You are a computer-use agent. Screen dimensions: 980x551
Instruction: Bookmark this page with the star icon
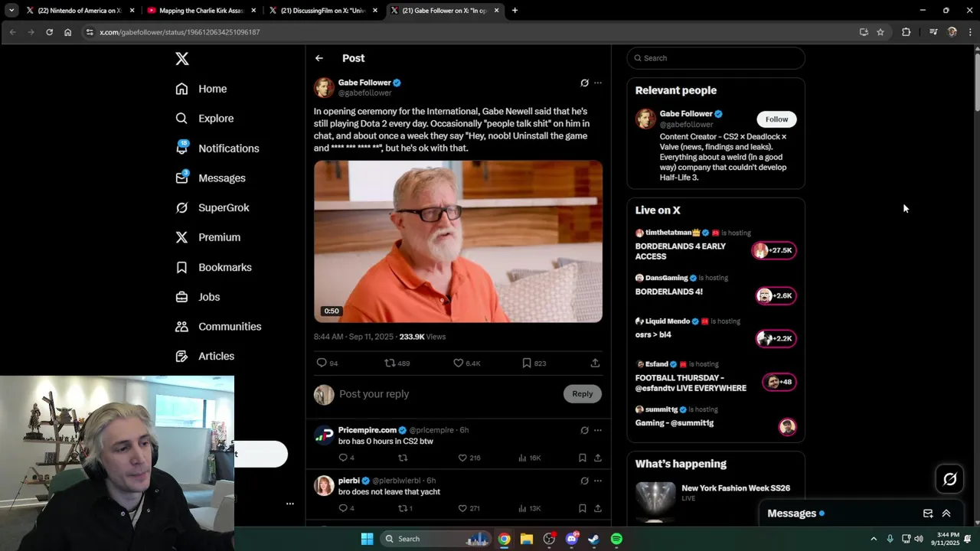(x=880, y=32)
